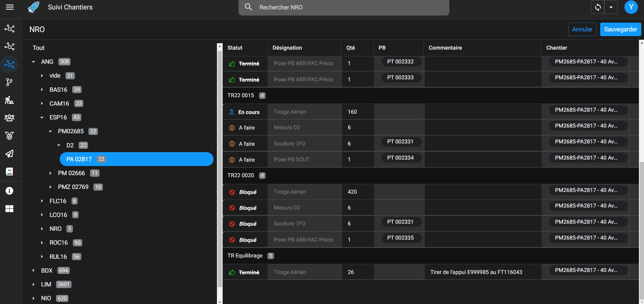Open the info icon in sidebar
The width and height of the screenshot is (644, 304).
tap(9, 191)
